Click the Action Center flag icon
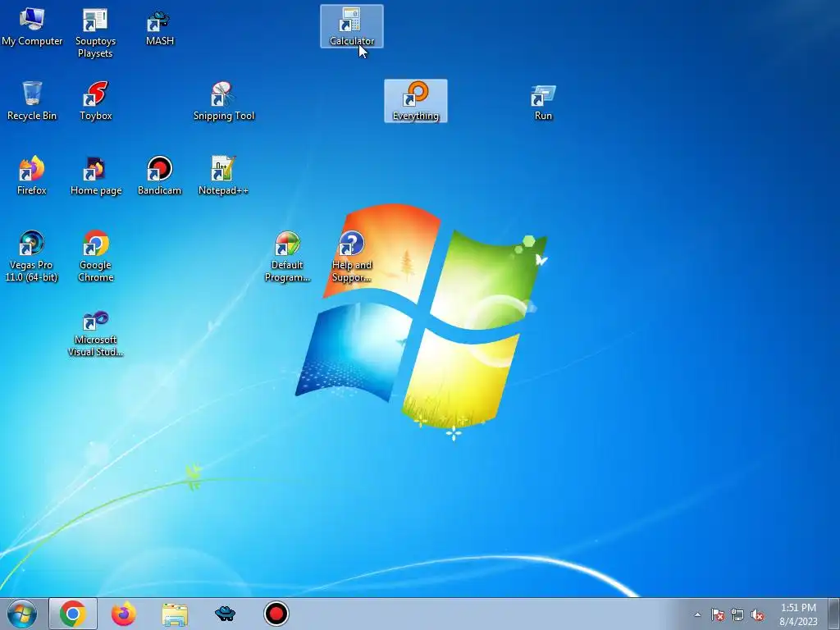 pyautogui.click(x=718, y=614)
